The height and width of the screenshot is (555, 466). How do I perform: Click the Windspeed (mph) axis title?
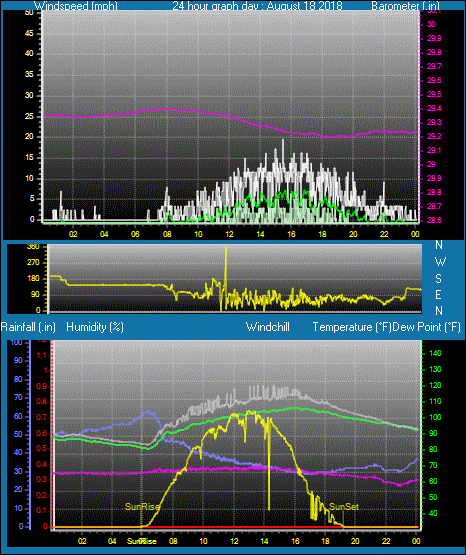[x=76, y=6]
